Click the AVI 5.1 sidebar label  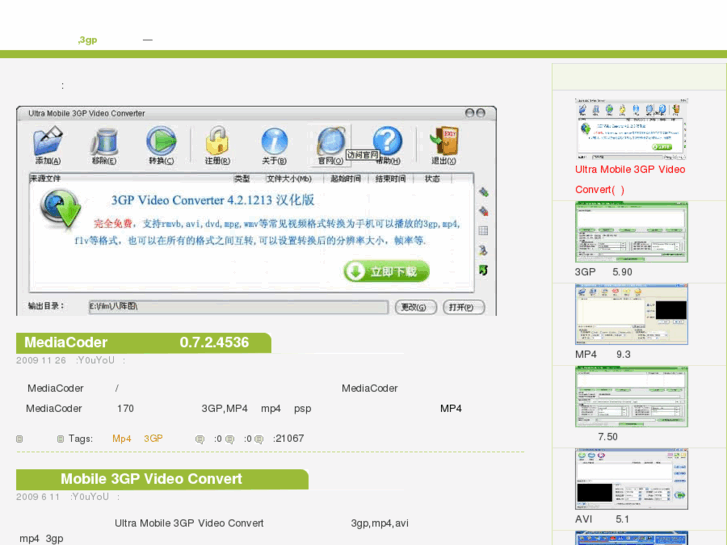[x=602, y=519]
